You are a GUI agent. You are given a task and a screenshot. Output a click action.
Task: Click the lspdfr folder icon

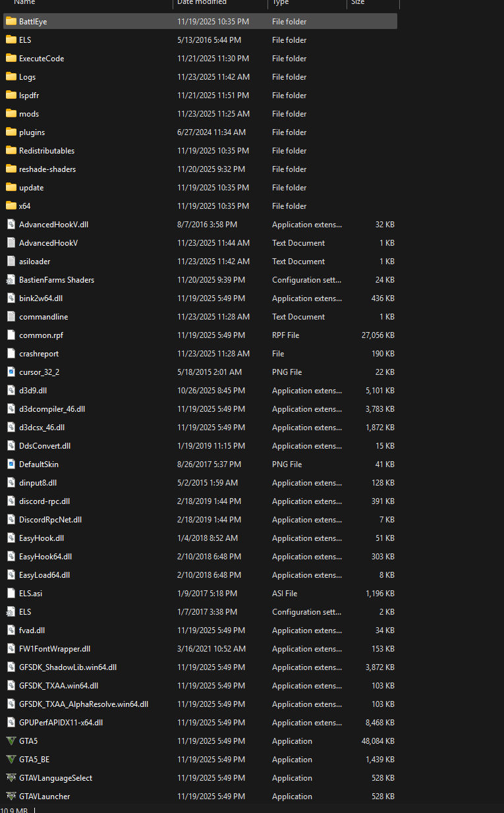pos(11,95)
